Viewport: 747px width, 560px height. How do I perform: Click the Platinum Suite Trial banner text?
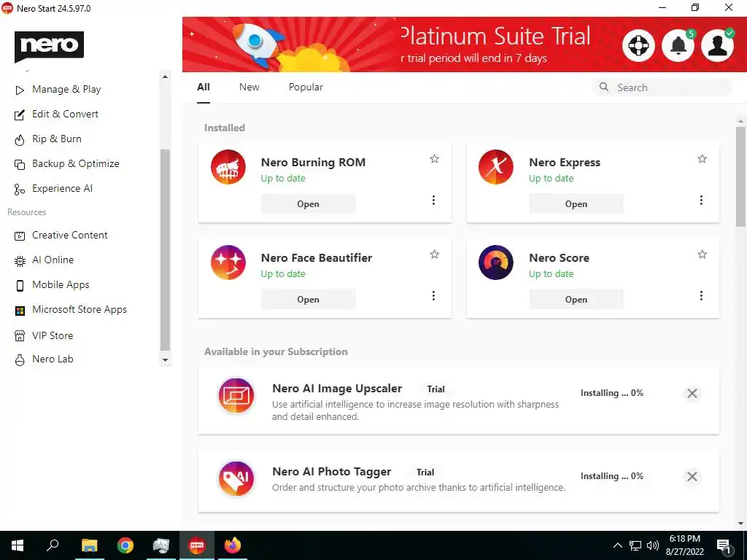pyautogui.click(x=495, y=36)
